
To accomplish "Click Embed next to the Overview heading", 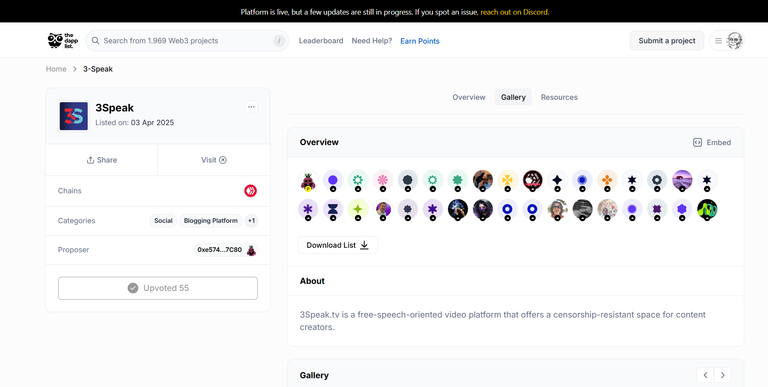I will coord(712,143).
